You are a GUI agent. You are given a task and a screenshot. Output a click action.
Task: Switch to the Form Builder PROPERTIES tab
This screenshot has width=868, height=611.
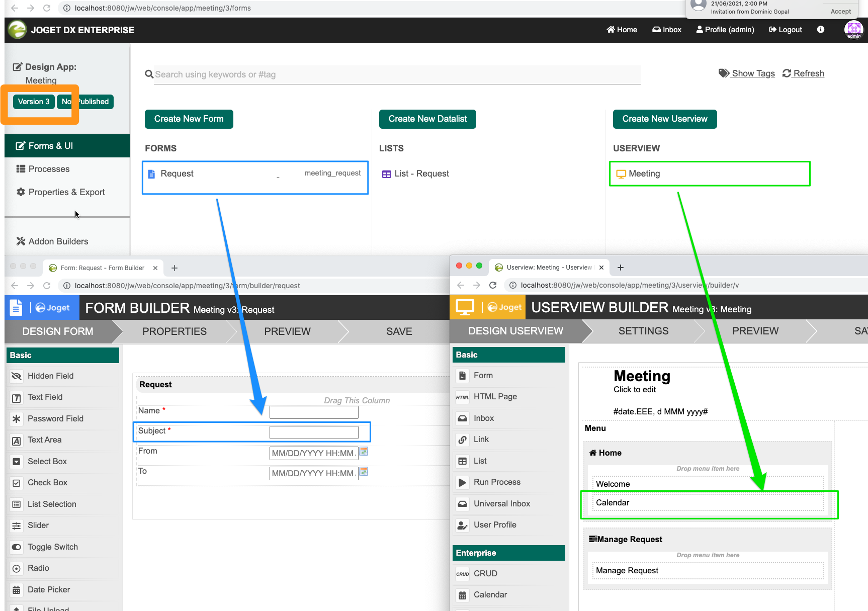tap(174, 331)
